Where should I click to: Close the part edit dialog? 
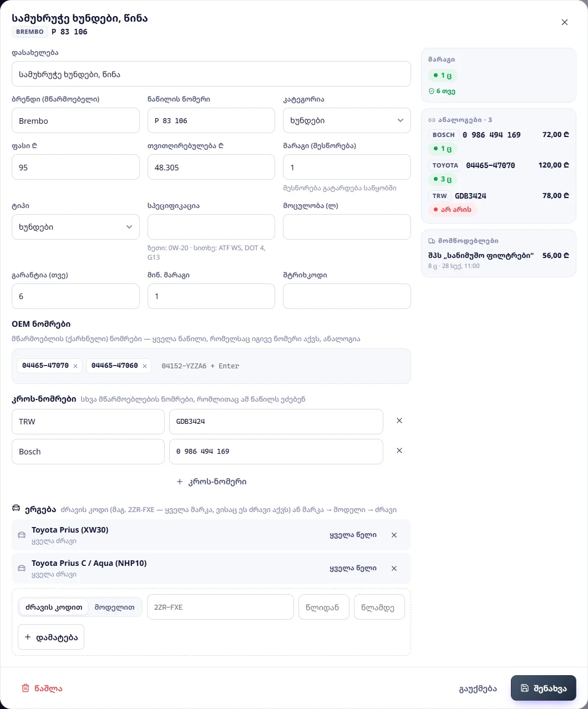[x=565, y=22]
